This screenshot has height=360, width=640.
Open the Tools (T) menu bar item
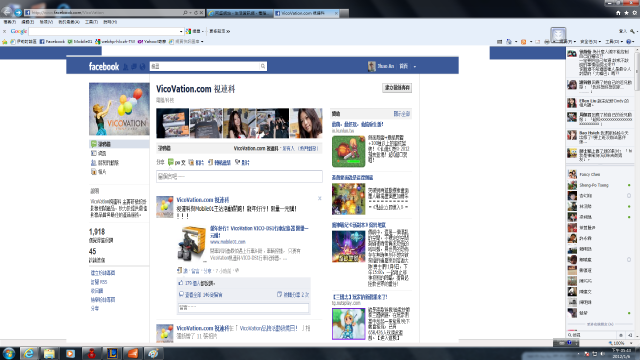[x=91, y=22]
